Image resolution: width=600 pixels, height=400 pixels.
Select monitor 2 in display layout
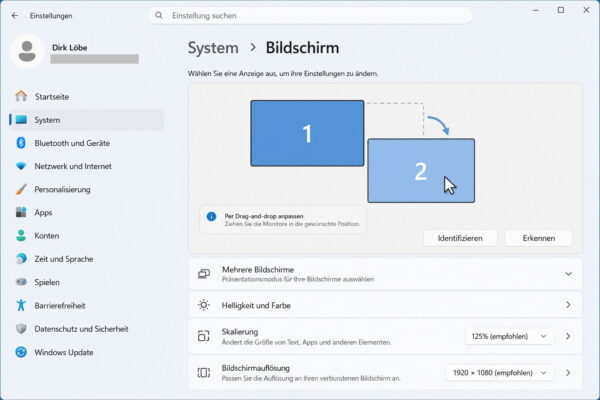(x=421, y=171)
